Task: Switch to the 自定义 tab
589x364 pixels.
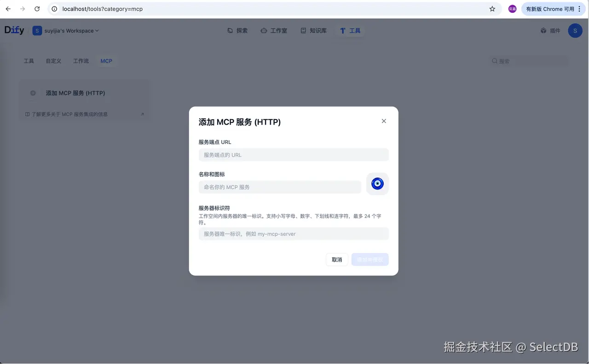Action: tap(53, 61)
